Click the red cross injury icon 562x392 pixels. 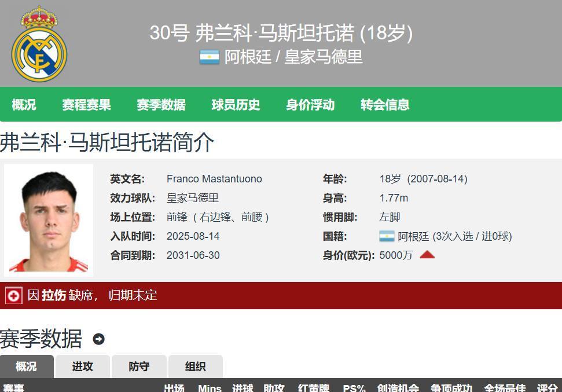(x=13, y=295)
